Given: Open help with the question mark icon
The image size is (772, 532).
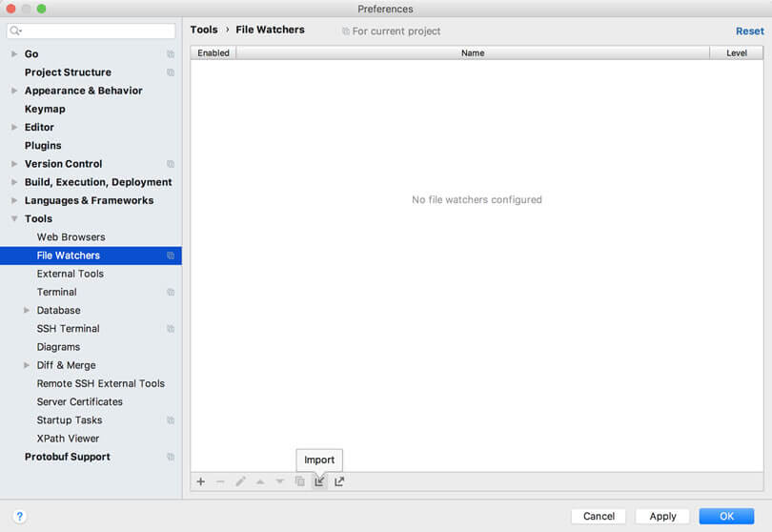Looking at the screenshot, I should point(19,516).
